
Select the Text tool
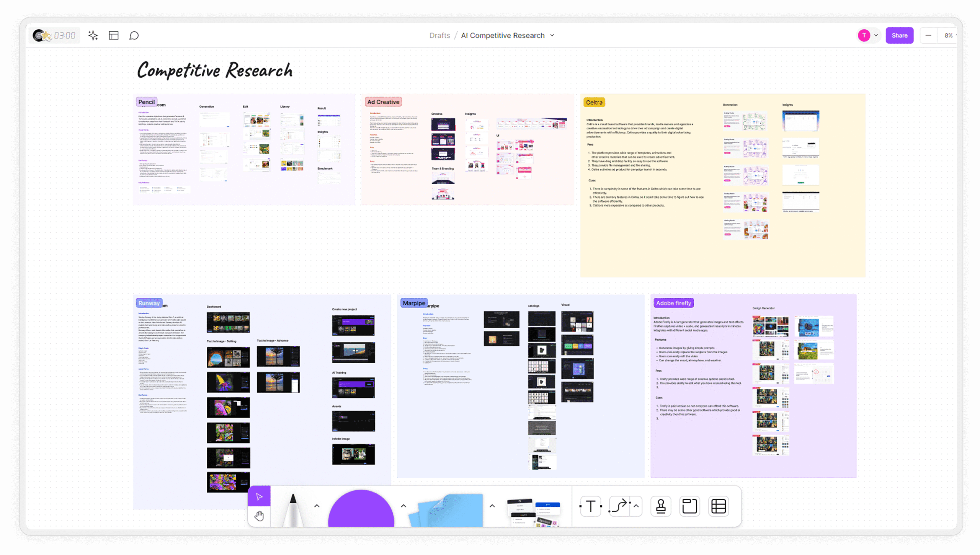591,506
